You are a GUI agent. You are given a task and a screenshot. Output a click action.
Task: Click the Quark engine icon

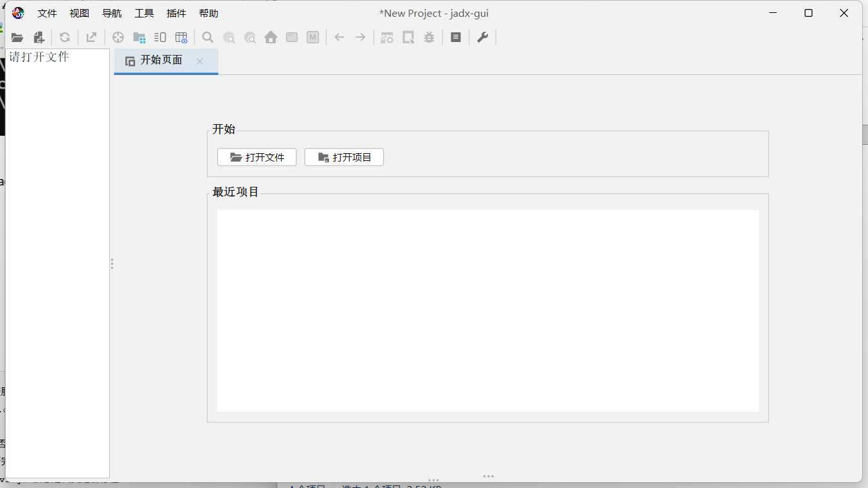(408, 37)
